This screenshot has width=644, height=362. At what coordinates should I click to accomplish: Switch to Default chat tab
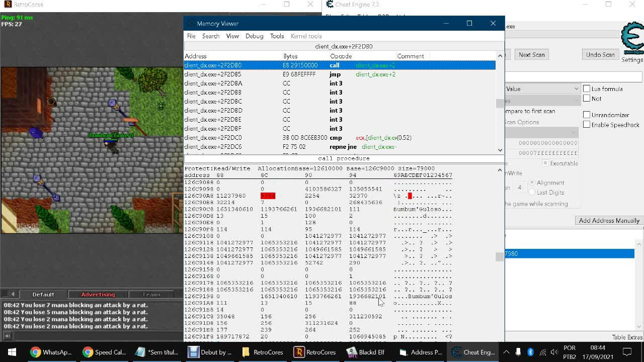(x=43, y=294)
